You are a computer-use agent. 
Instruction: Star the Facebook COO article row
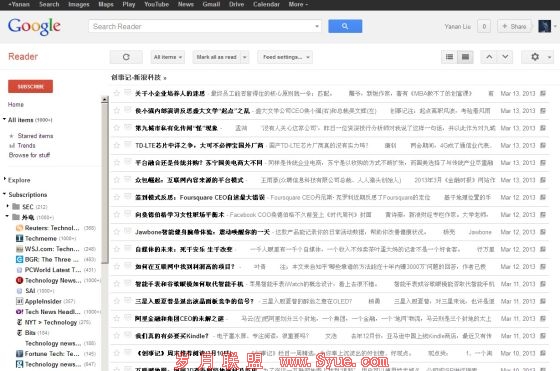[116, 215]
